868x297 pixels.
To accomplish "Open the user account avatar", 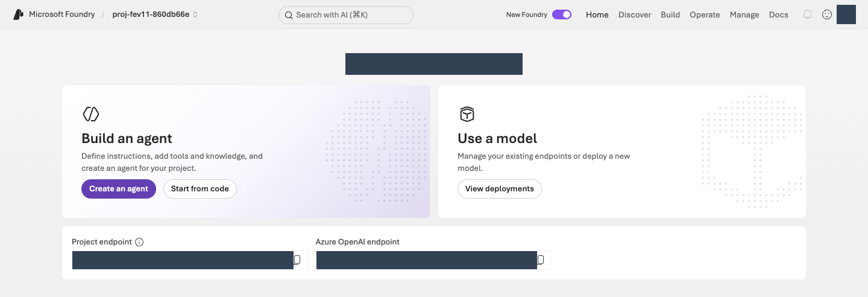I will pos(846,14).
